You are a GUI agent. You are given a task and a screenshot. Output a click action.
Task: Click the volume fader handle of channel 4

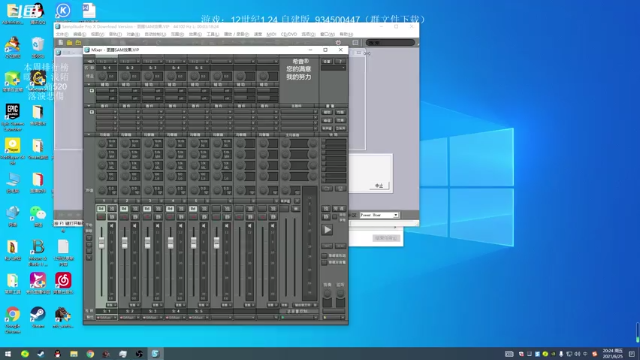click(x=171, y=242)
